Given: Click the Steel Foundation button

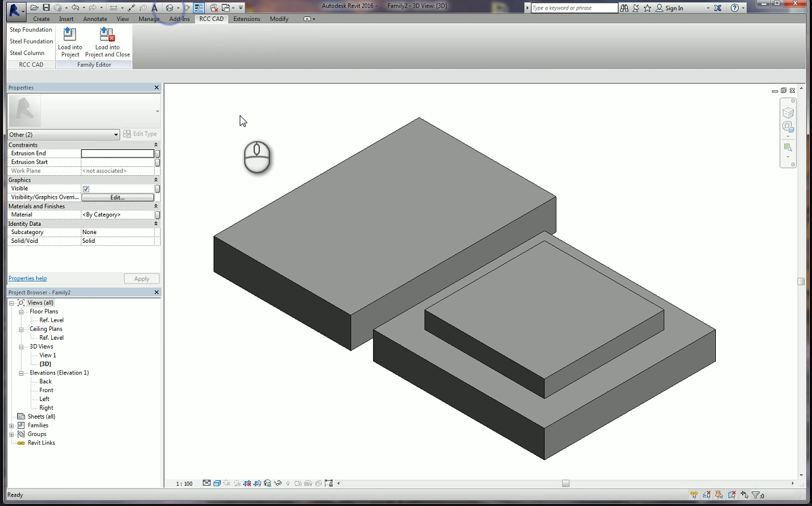Looking at the screenshot, I should (31, 42).
